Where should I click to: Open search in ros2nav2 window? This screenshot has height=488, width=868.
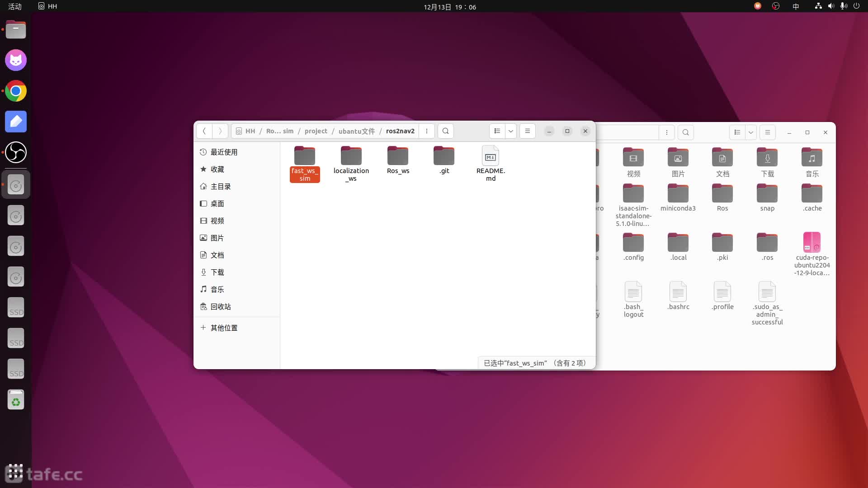(446, 131)
